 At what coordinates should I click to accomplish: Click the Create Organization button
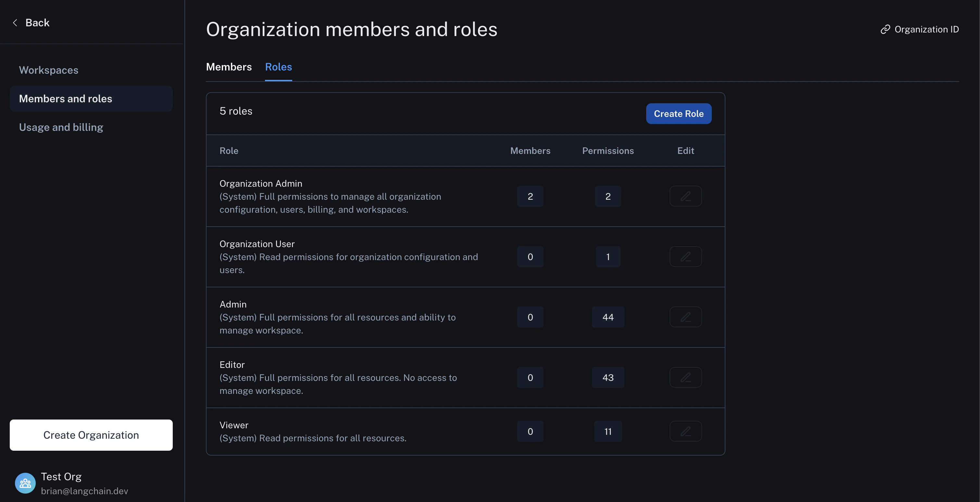tap(91, 435)
